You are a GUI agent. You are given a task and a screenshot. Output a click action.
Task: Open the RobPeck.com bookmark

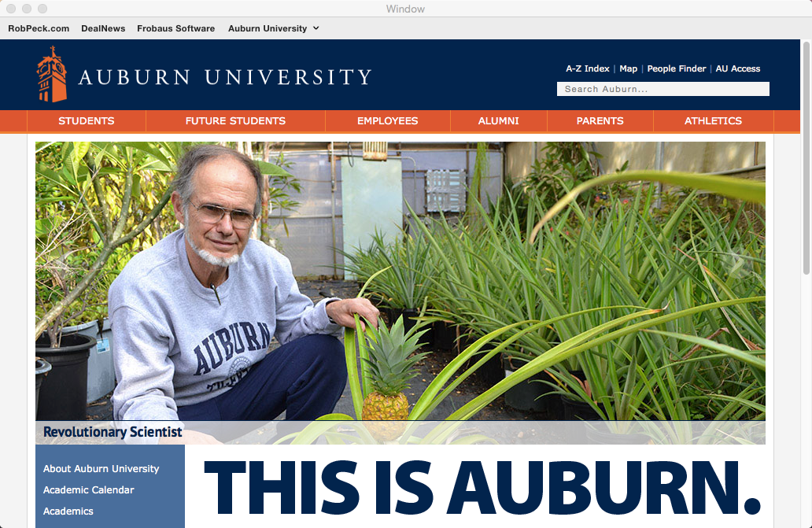point(39,28)
